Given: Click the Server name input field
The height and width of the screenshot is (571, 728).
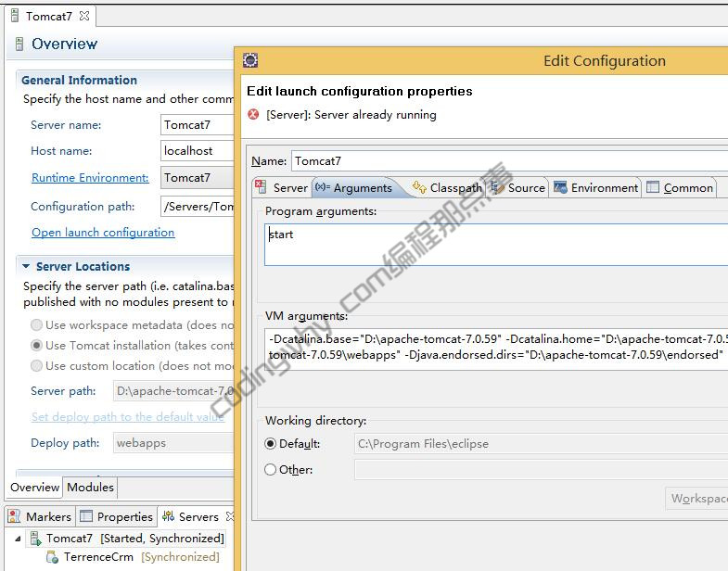Looking at the screenshot, I should [x=198, y=125].
